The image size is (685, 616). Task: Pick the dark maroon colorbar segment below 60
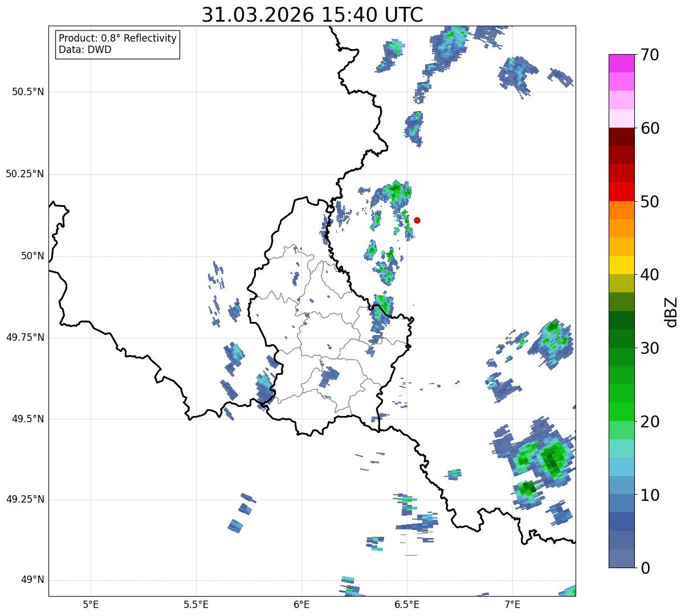[621, 137]
